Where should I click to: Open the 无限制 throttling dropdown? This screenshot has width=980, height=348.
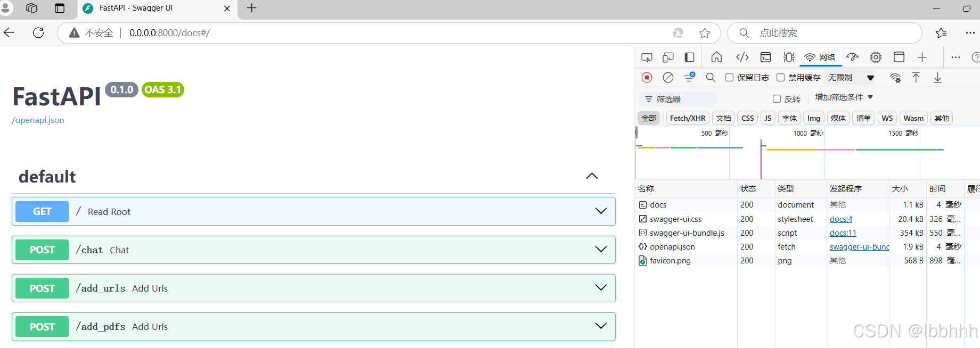click(850, 78)
